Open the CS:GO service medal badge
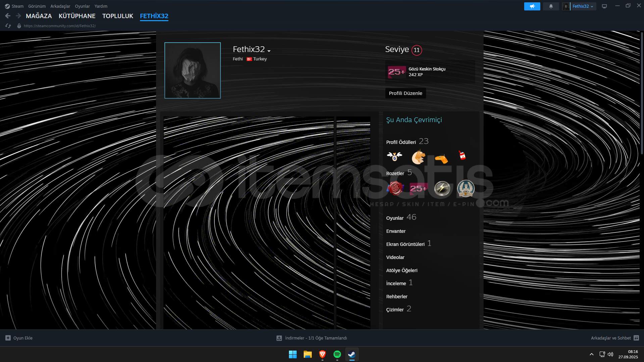Image resolution: width=644 pixels, height=362 pixels. tap(466, 188)
